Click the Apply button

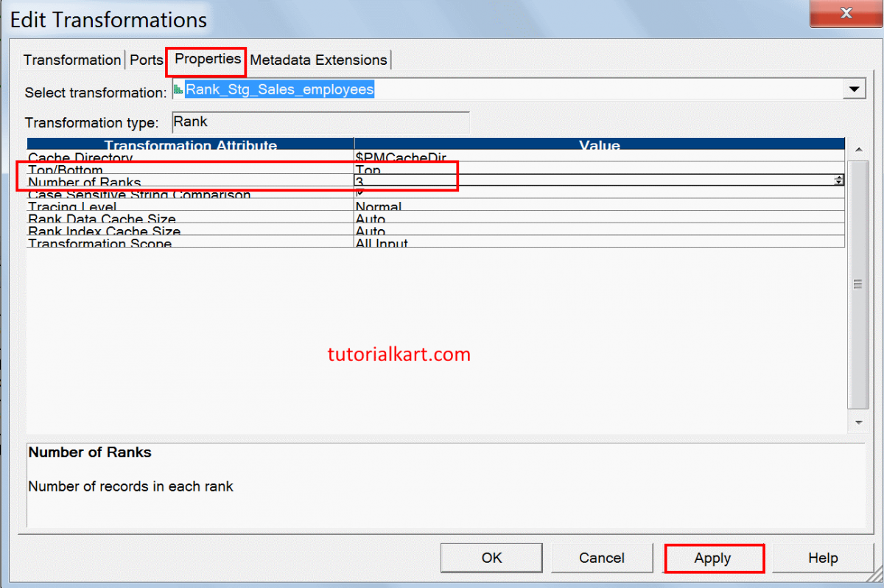click(x=714, y=558)
